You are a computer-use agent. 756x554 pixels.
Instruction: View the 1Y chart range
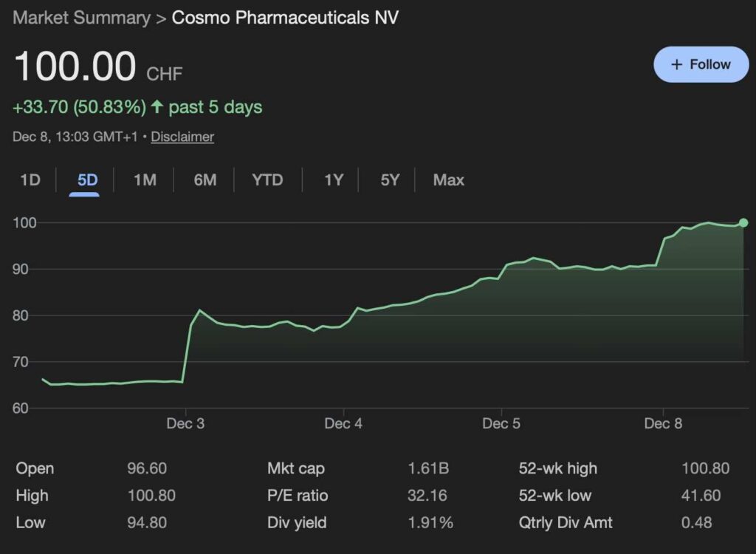pos(334,179)
